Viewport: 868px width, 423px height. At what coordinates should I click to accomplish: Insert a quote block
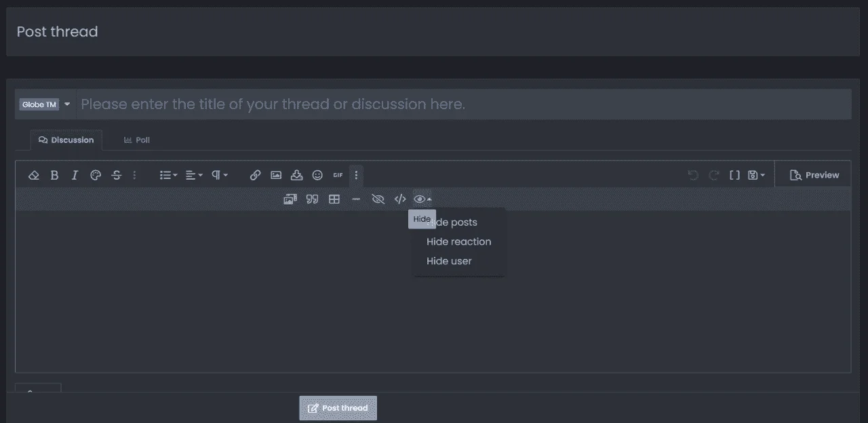tap(312, 199)
